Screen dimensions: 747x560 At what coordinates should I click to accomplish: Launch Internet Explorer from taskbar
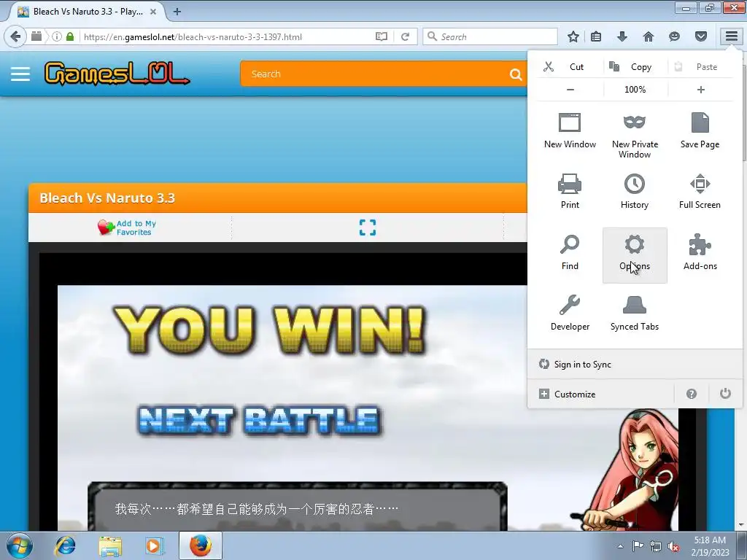click(x=65, y=545)
